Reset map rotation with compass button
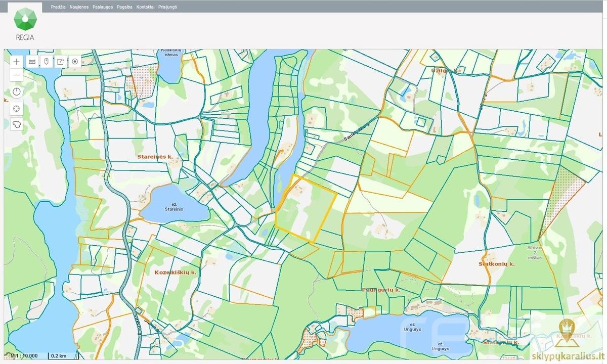The width and height of the screenshot is (607, 364). pos(17,92)
